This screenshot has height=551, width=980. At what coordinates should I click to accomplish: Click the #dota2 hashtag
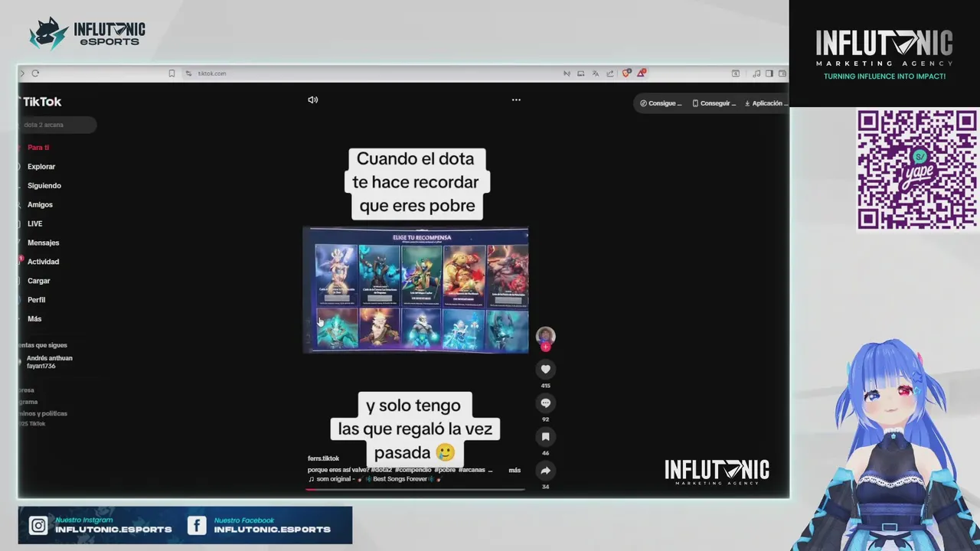click(381, 470)
